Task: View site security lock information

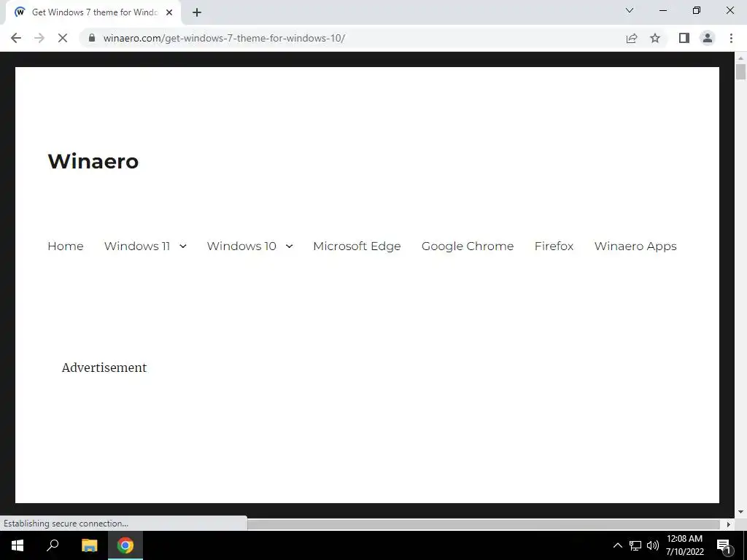Action: click(92, 38)
